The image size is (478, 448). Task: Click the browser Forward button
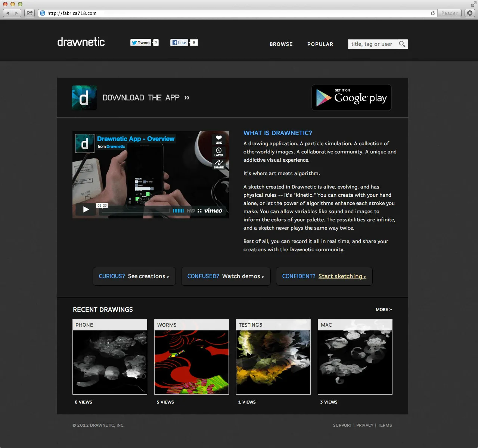pyautogui.click(x=17, y=13)
